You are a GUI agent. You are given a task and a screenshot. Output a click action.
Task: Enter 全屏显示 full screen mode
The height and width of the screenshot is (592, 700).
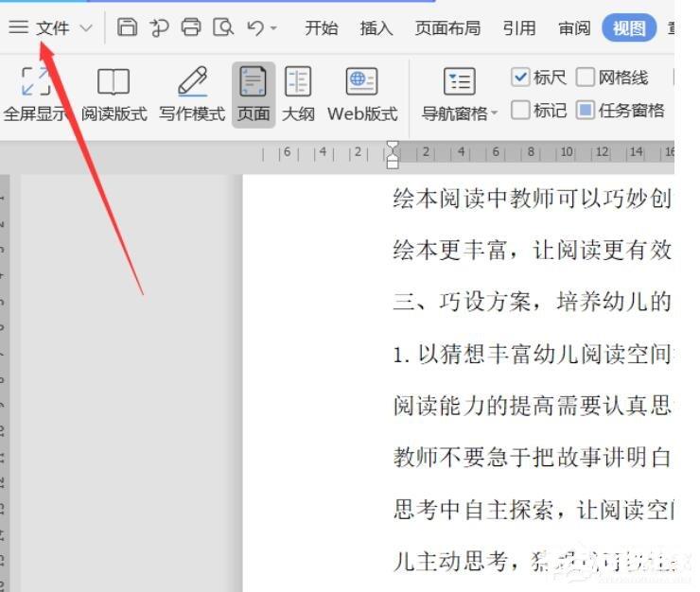tap(35, 95)
